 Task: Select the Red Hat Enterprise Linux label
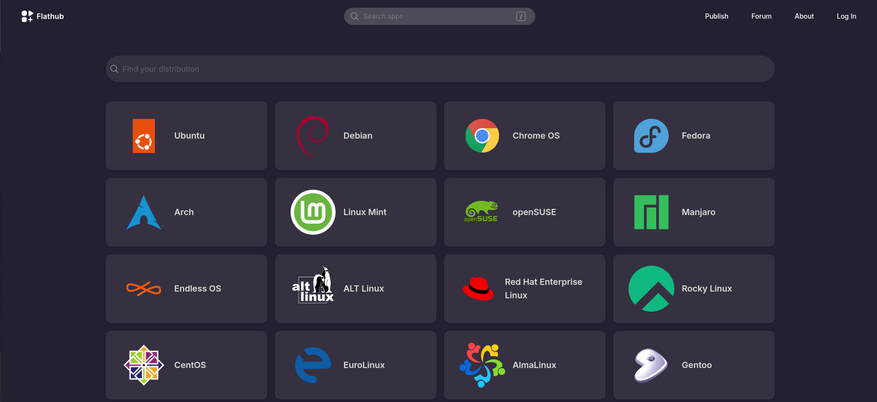click(x=544, y=289)
